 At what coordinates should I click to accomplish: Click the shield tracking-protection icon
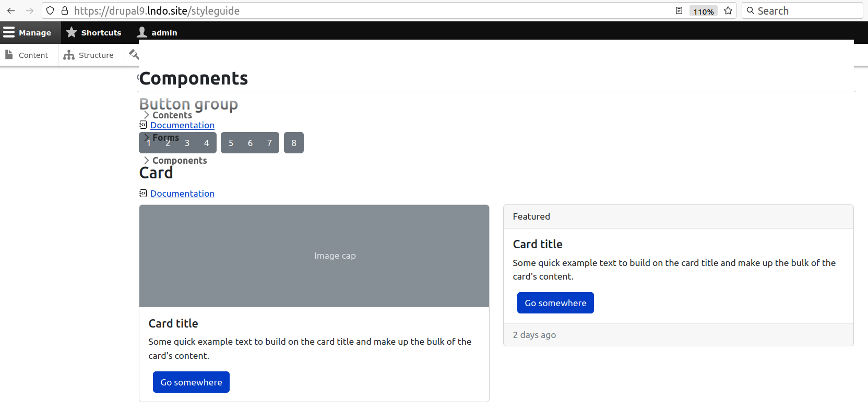click(x=50, y=10)
